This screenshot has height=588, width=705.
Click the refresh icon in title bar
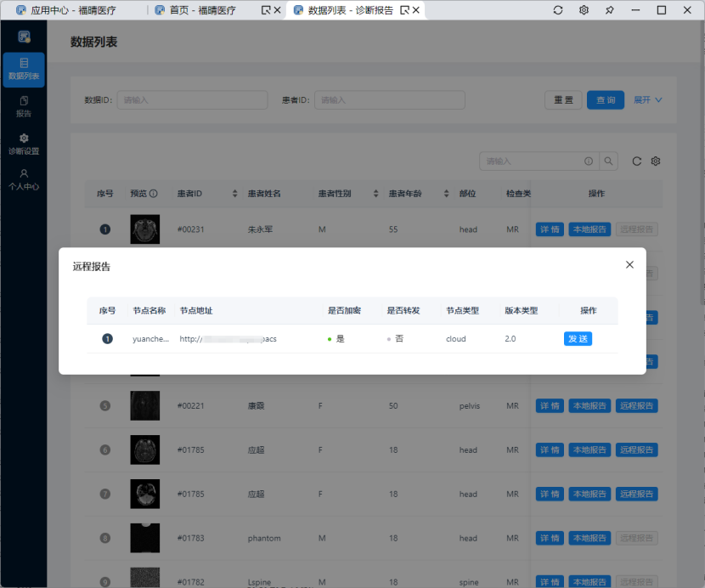pyautogui.click(x=558, y=10)
